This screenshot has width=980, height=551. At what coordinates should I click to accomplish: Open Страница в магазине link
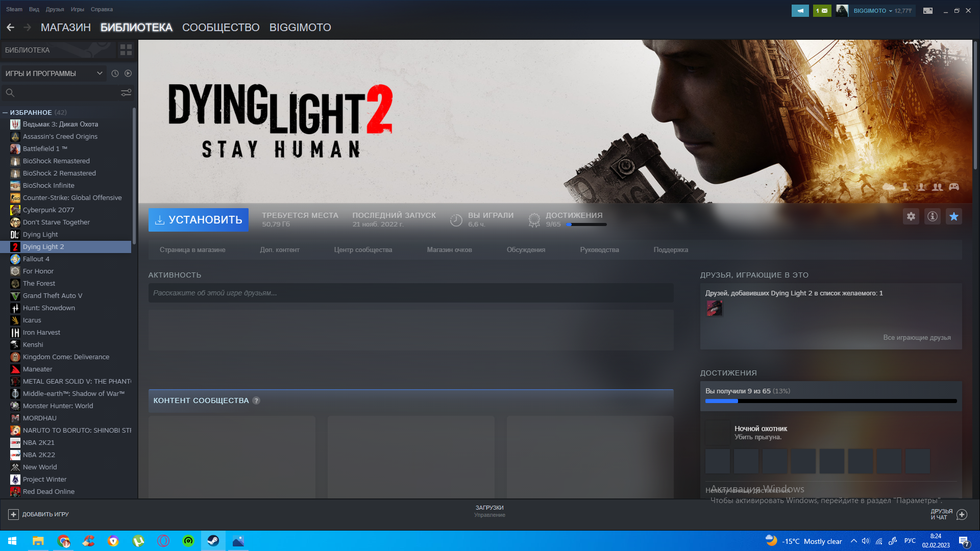tap(192, 250)
